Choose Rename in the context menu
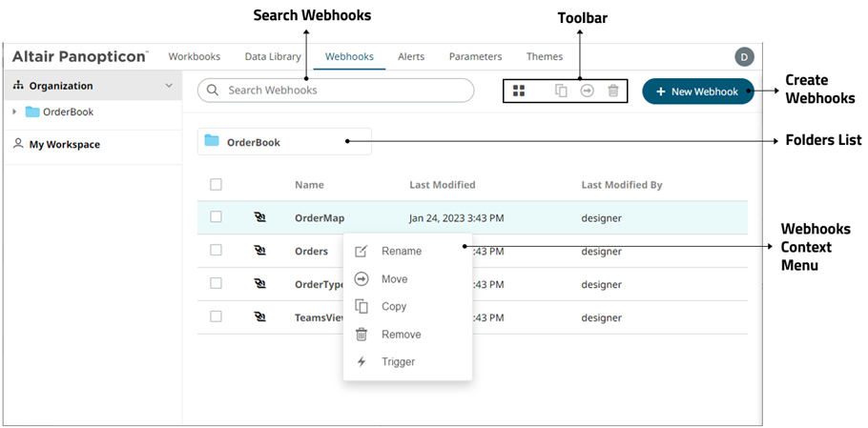This screenshot has height=428, width=868. (x=401, y=252)
